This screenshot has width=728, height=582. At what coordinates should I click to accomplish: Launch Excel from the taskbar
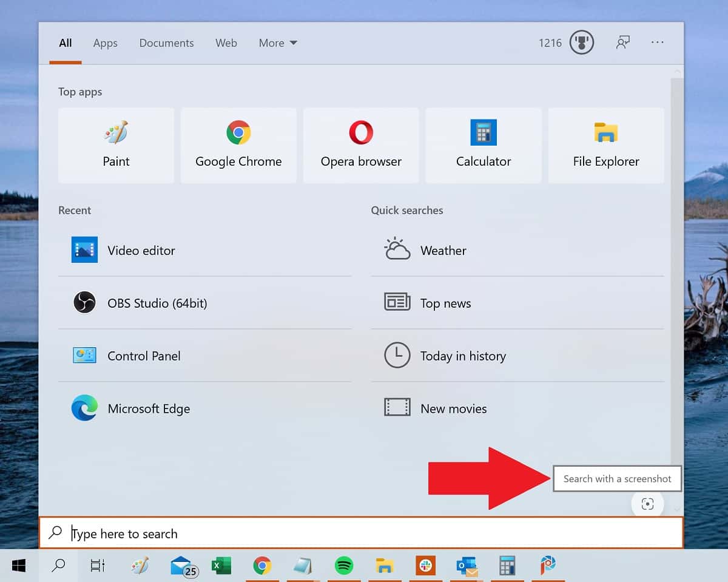tap(221, 566)
